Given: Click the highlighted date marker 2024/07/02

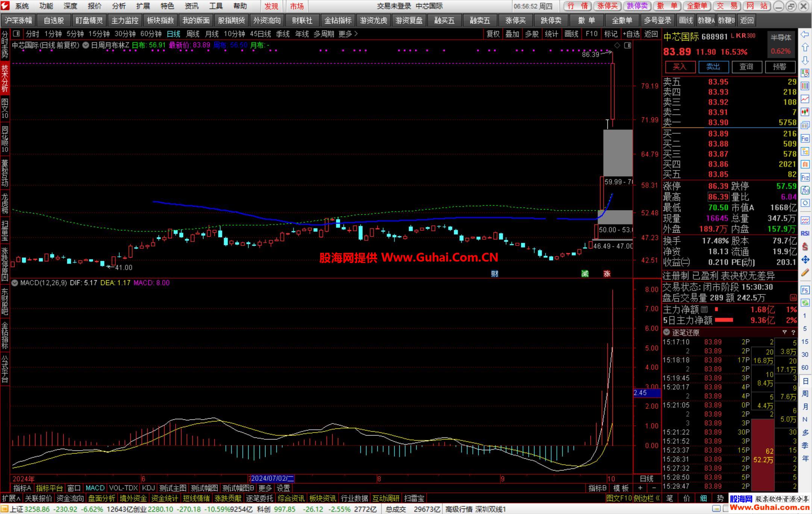Looking at the screenshot, I should point(273,478).
